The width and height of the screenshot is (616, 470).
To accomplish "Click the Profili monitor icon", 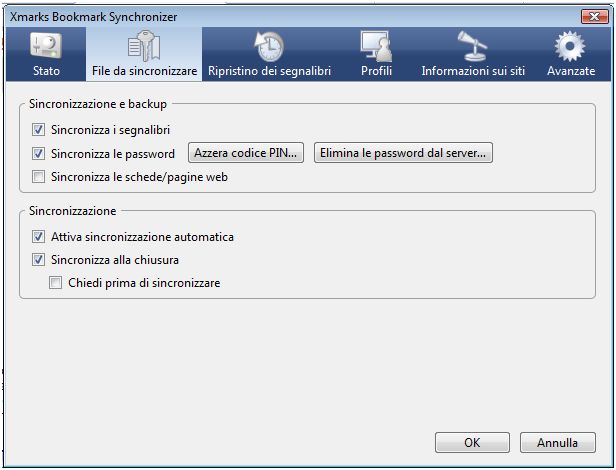I will coord(374,46).
